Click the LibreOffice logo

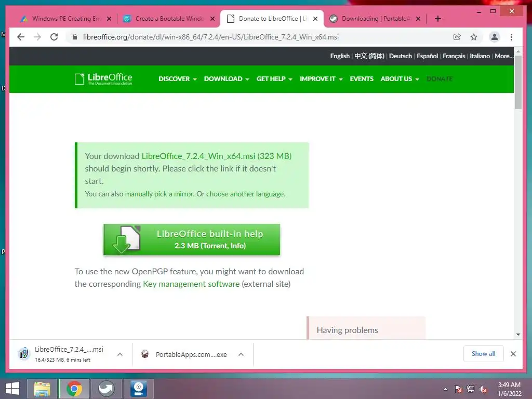click(x=103, y=79)
